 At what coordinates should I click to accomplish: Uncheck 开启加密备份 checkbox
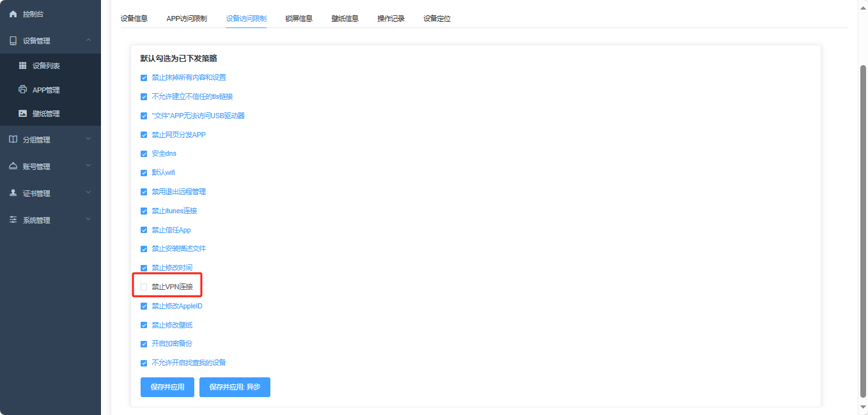pos(144,344)
